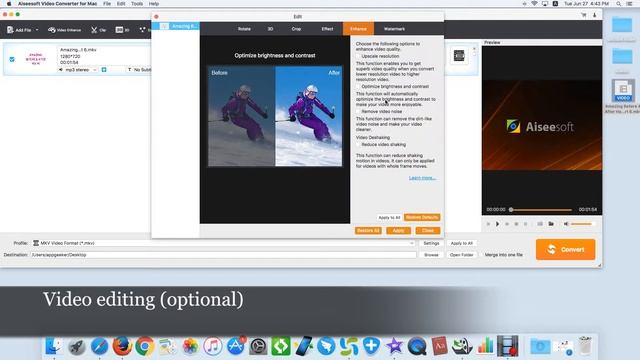Screen dimensions: 640x360
Task: Click the output format film icon
Action: [x=459, y=56]
